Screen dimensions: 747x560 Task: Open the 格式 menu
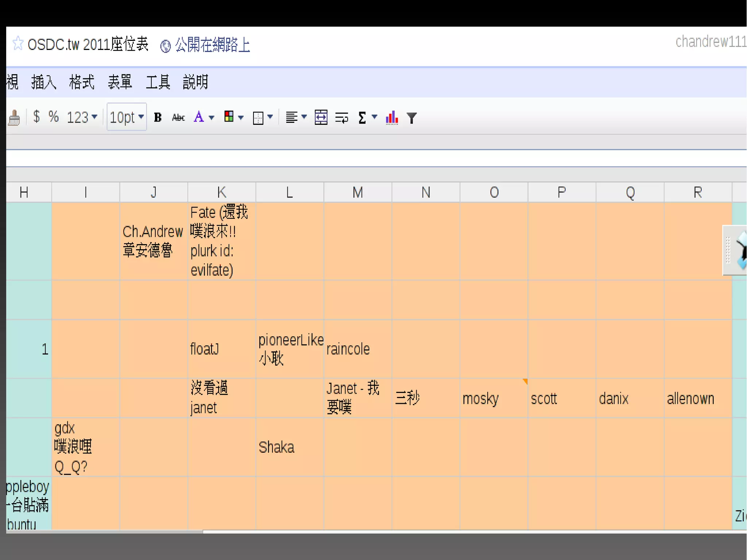coord(82,82)
